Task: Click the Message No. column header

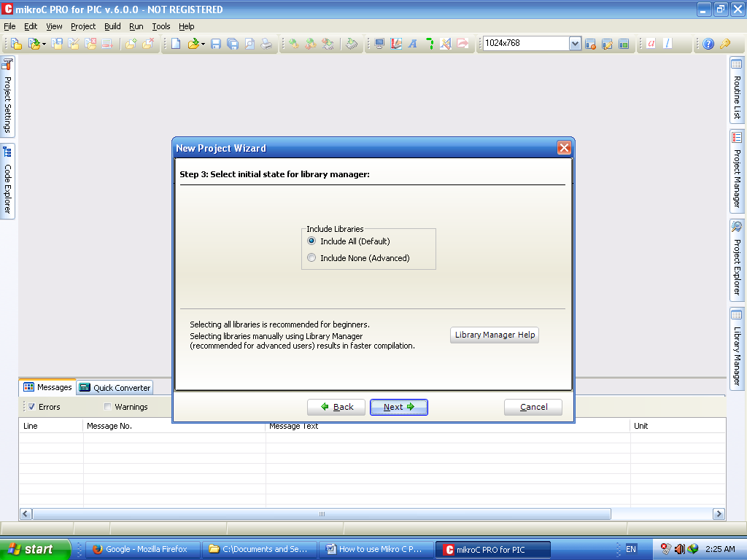Action: point(174,426)
